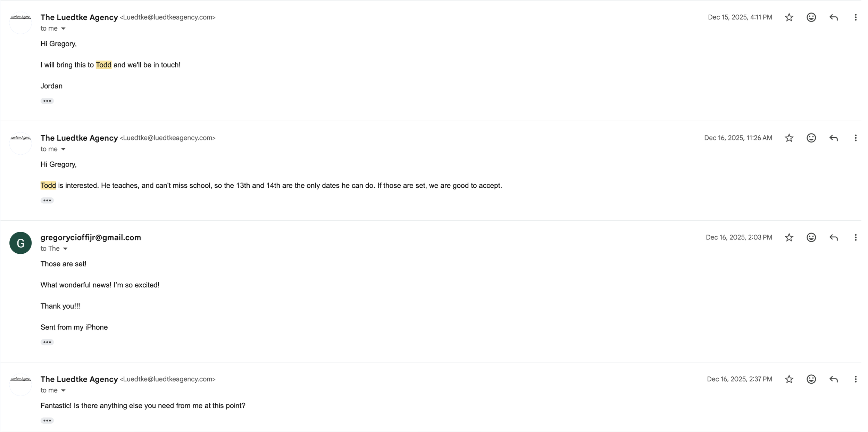868x432 pixels.
Task: Star the Dec 15, 4:11 PM message
Action: coord(789,17)
